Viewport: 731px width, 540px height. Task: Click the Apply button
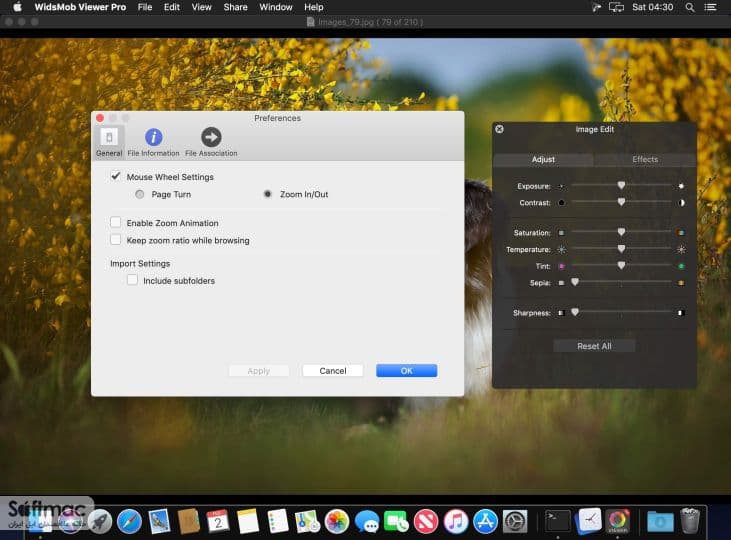pos(259,371)
